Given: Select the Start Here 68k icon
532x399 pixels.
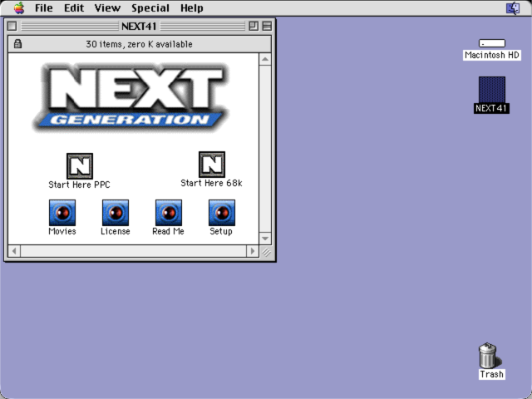Looking at the screenshot, I should point(212,165).
